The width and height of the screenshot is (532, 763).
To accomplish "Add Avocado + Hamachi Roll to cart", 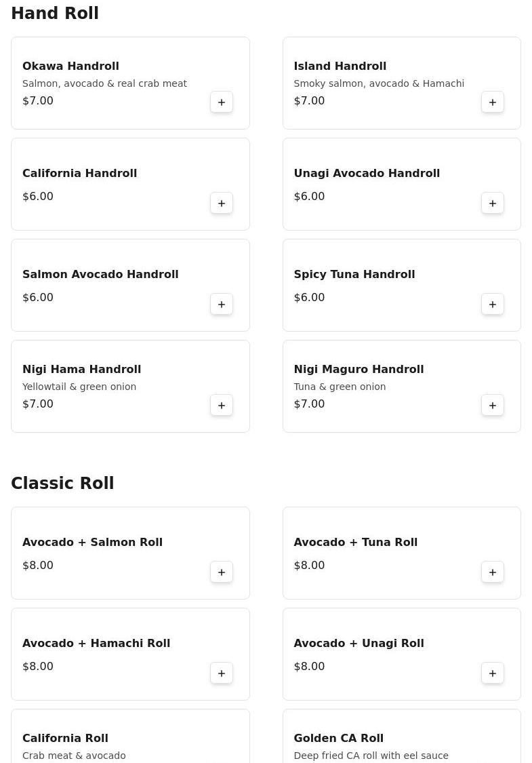I will [x=222, y=673].
